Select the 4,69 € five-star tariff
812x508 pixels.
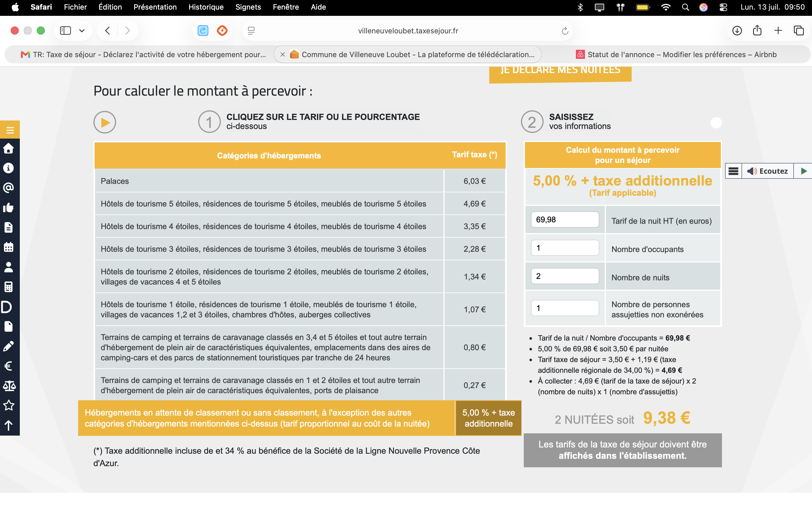pyautogui.click(x=475, y=204)
